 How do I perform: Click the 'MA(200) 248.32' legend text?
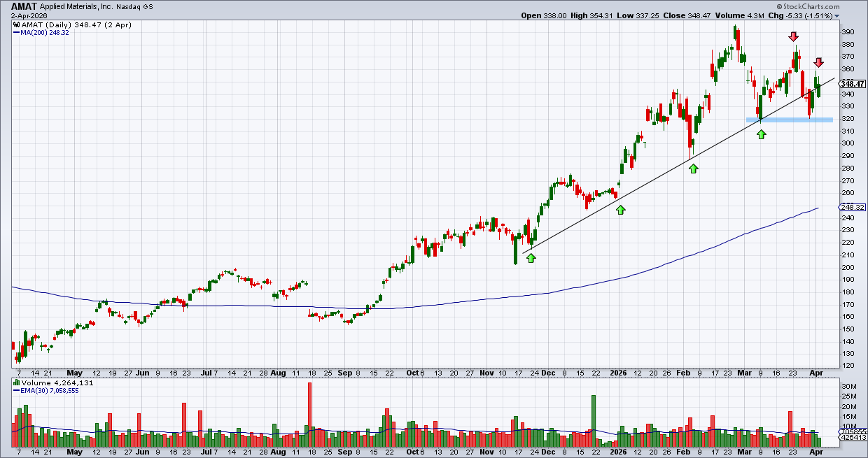(45, 33)
